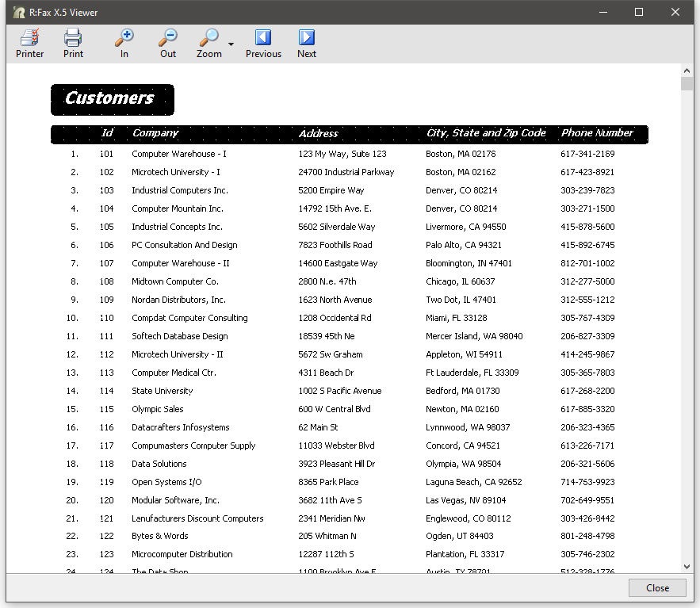Click Open Systems I/O company cell
The height and width of the screenshot is (608, 700).
[166, 482]
